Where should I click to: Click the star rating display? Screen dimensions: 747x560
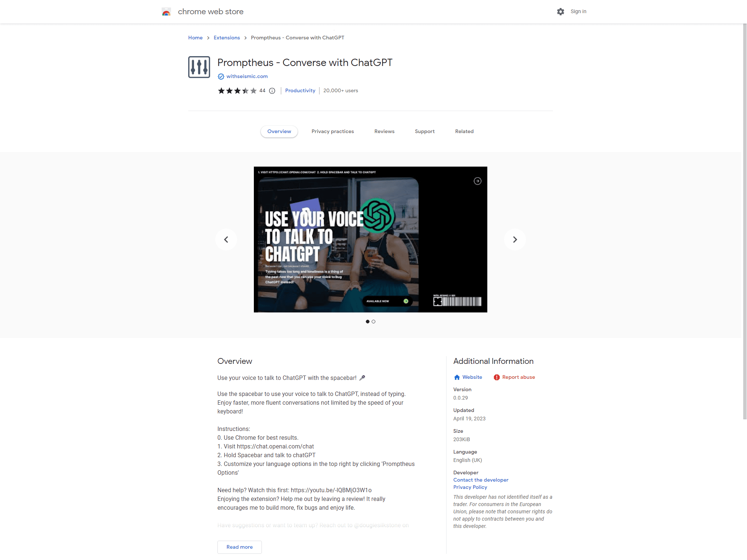point(237,91)
